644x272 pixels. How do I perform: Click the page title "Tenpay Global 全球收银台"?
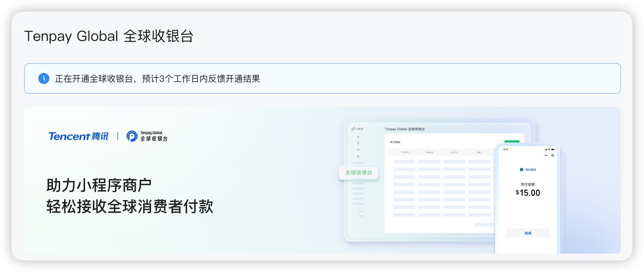tap(109, 36)
